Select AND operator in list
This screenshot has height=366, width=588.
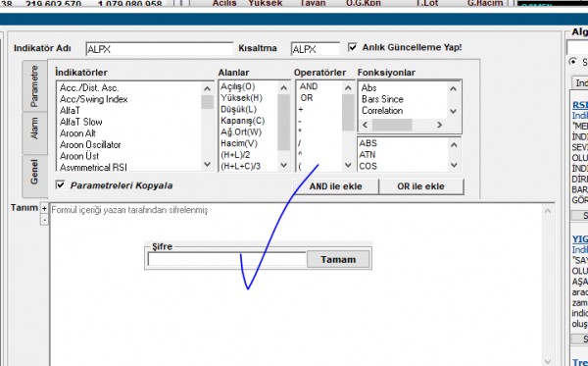pos(309,86)
